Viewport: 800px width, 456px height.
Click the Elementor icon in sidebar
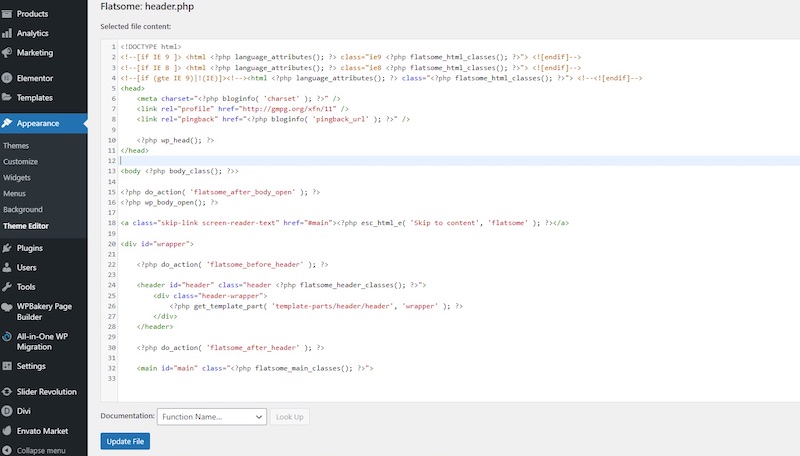tap(8, 78)
